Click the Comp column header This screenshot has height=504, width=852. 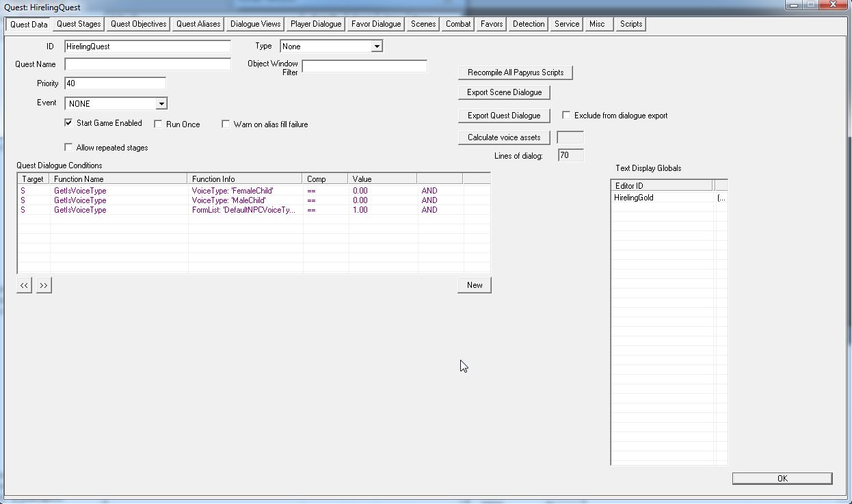[325, 179]
